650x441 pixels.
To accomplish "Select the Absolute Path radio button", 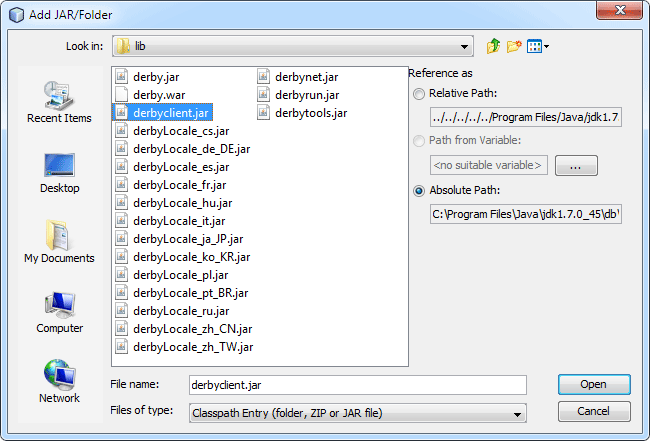I will (419, 190).
